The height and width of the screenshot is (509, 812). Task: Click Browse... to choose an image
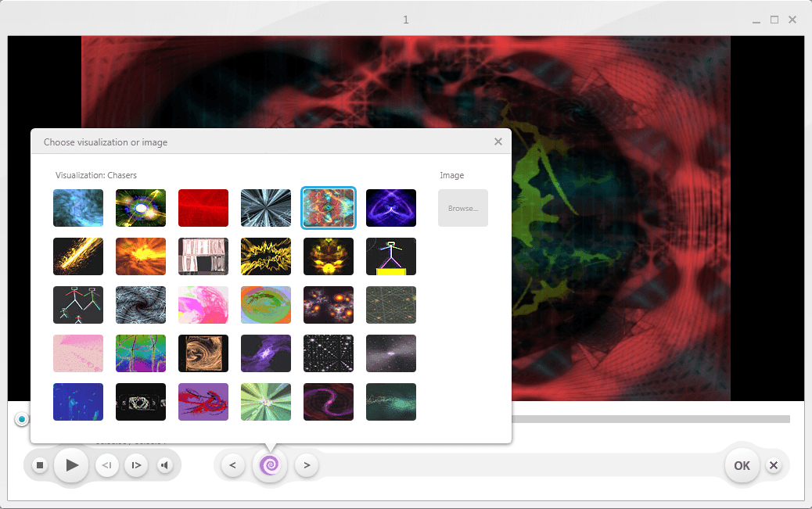(x=463, y=209)
